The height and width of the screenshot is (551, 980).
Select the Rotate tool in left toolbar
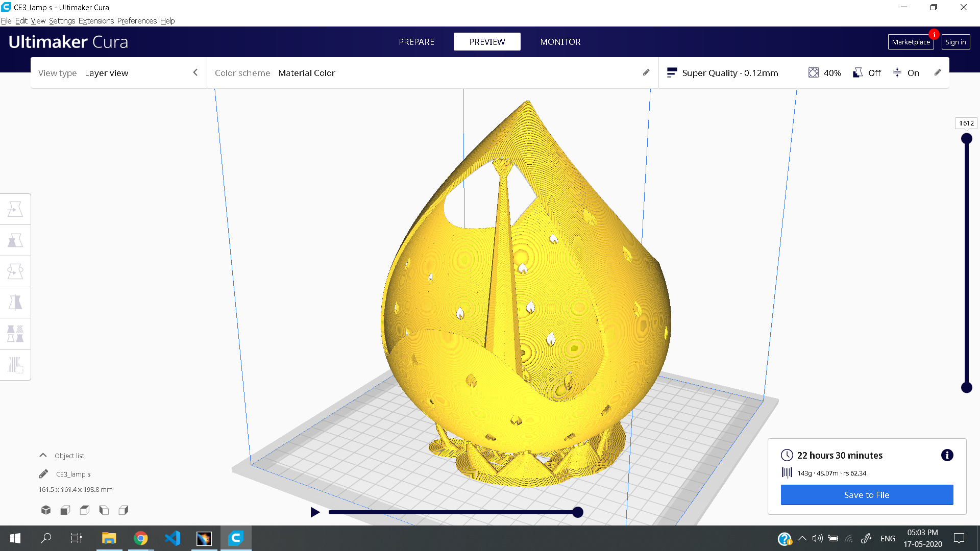(15, 271)
